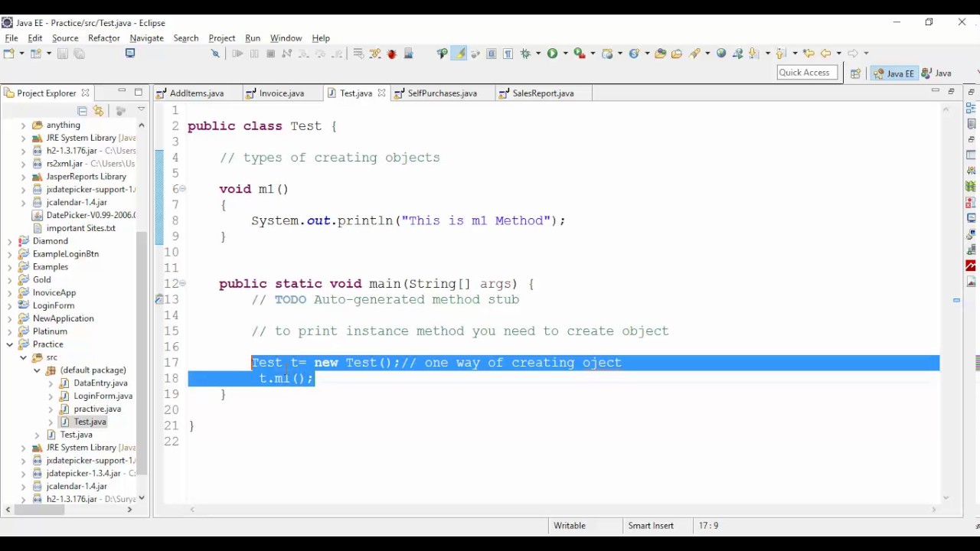Open the File menu
980x551 pixels.
click(11, 38)
